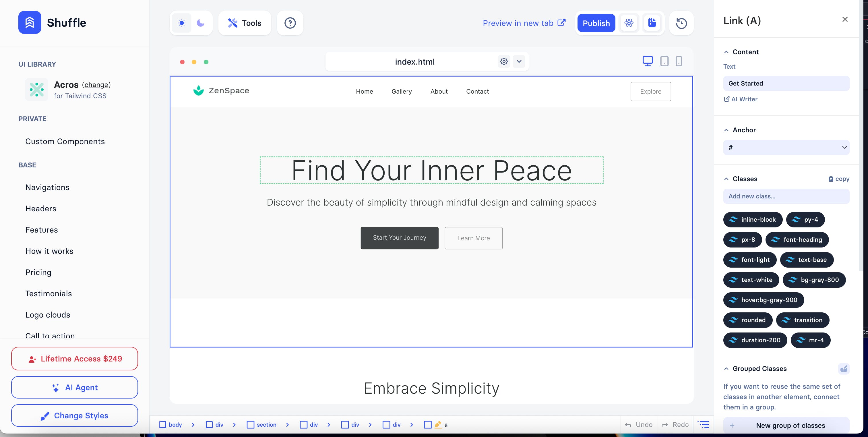Click the Grouped Classes edit icon

coord(844,369)
